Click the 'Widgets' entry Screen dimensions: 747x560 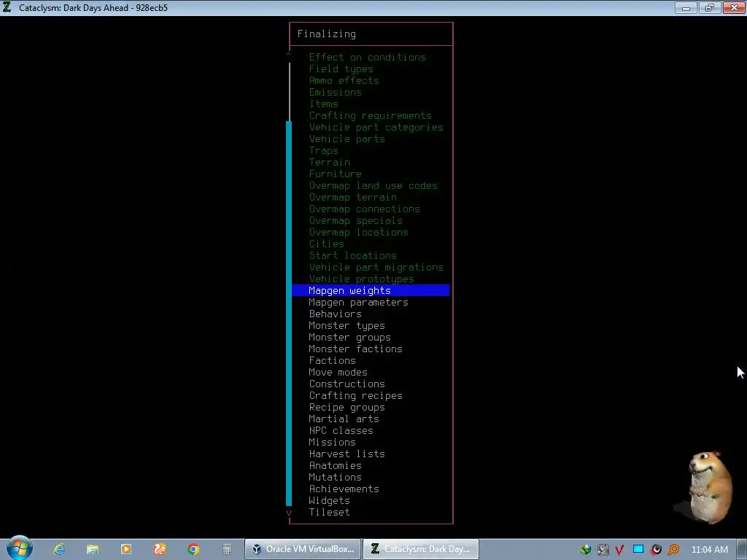pyautogui.click(x=329, y=500)
